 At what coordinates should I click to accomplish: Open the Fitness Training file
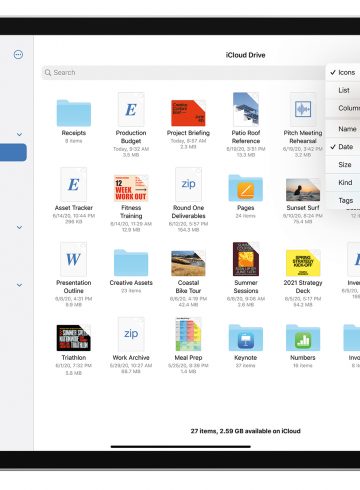[x=131, y=188]
